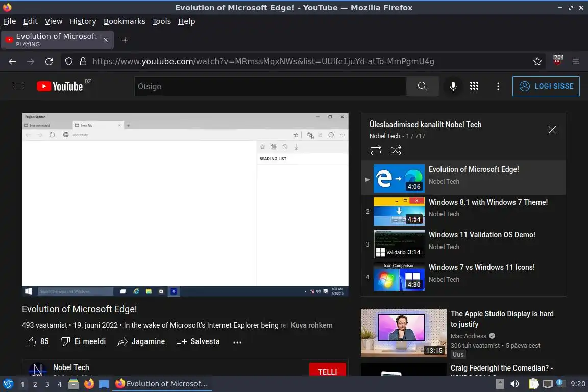The image size is (588, 392).
Task: Open YouTube settings three-dot menu
Action: click(498, 86)
